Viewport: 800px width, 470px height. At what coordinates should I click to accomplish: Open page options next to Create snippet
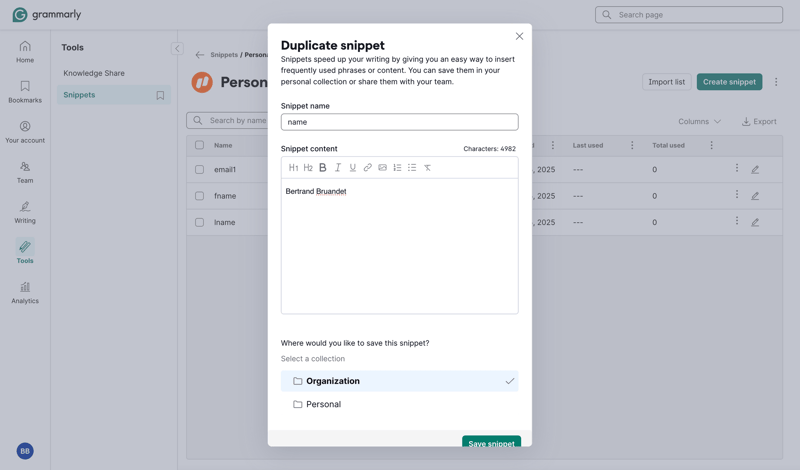776,82
